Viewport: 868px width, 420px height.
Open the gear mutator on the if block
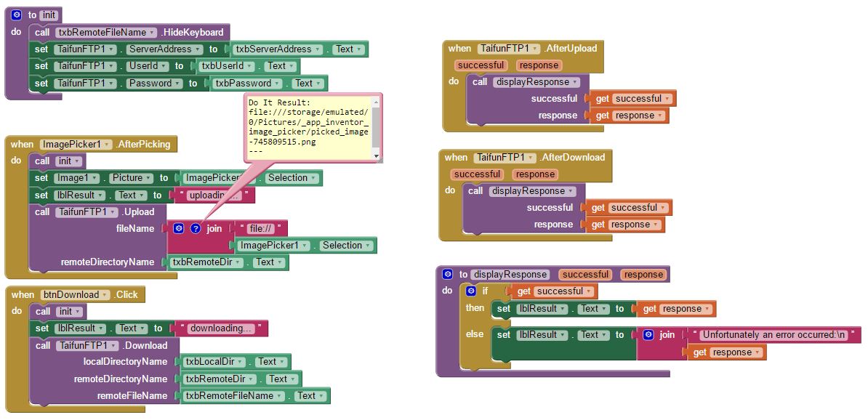(x=471, y=291)
